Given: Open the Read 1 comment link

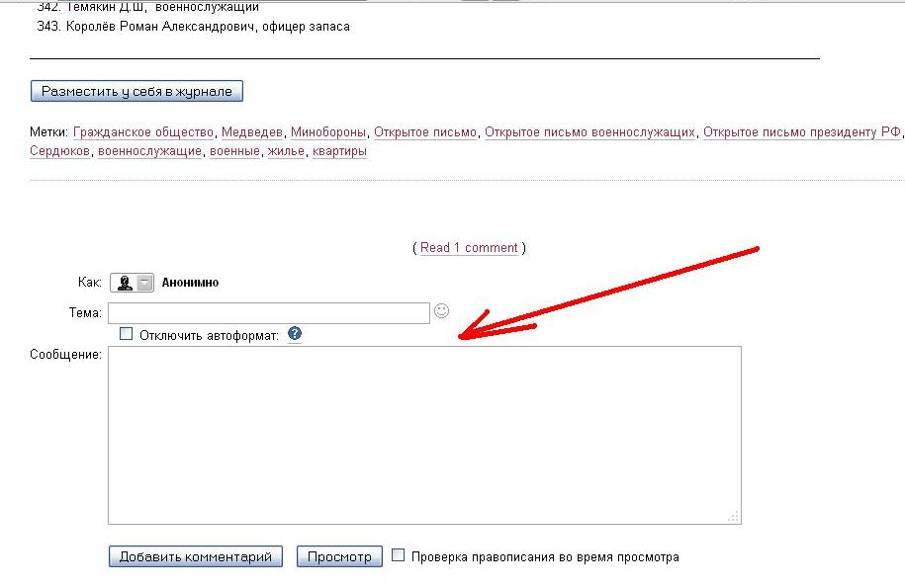Looking at the screenshot, I should click(x=469, y=248).
